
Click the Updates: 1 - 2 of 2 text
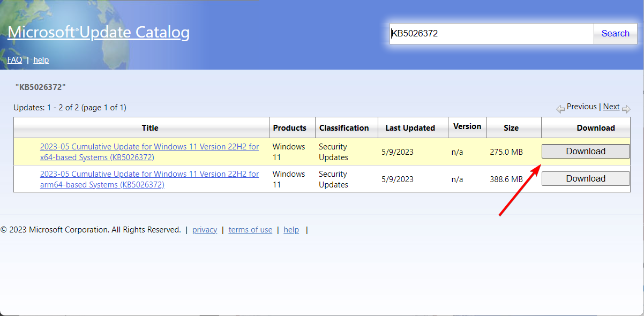point(70,108)
